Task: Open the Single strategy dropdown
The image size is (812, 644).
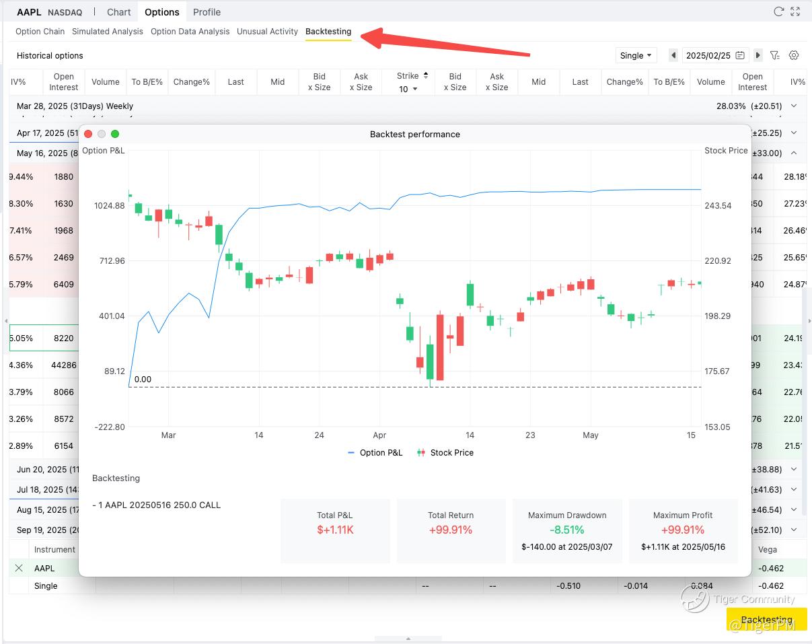Action: [636, 55]
